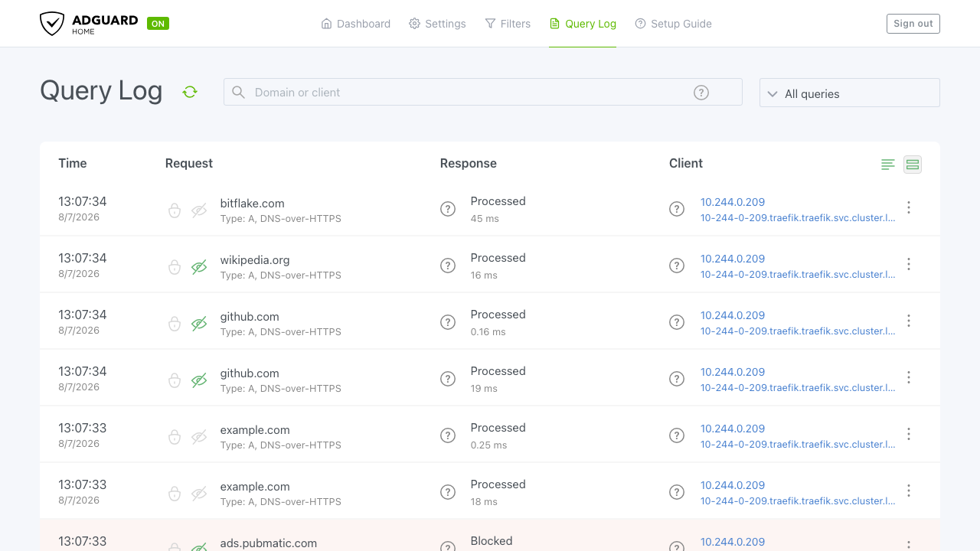The image size is (980, 551).
Task: Click the ads.pubmatic.com domain text
Action: tap(269, 543)
